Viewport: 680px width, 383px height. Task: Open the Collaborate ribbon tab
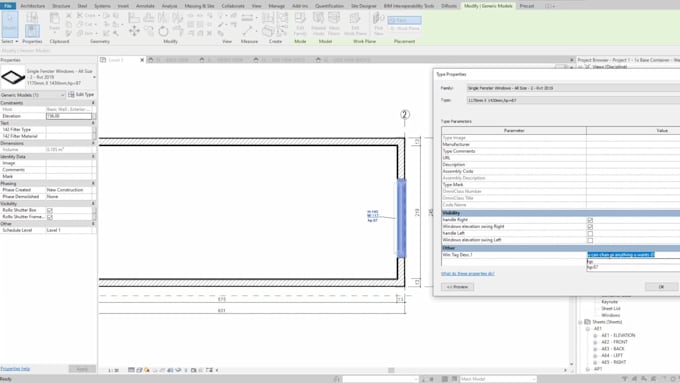[233, 6]
